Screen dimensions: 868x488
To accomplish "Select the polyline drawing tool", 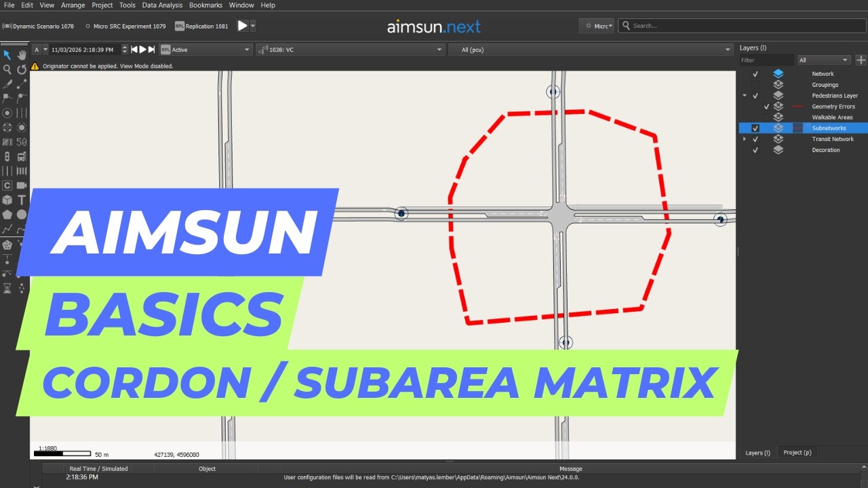I will (x=7, y=229).
